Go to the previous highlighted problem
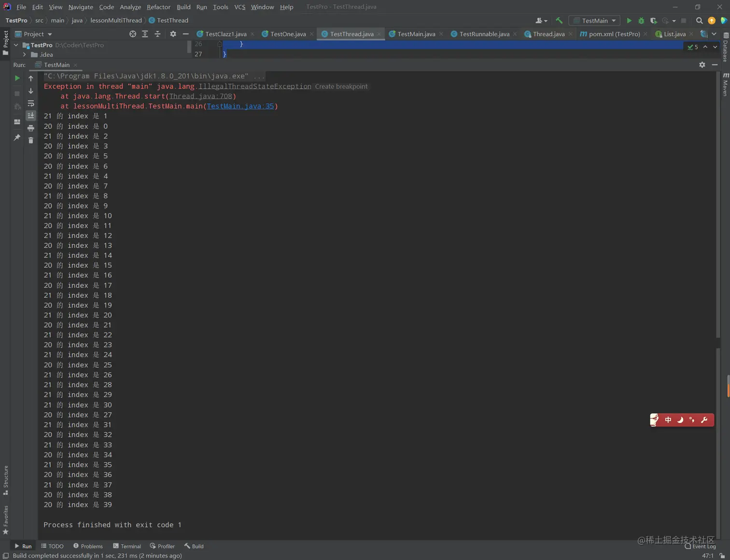Image resolution: width=730 pixels, height=560 pixels. click(x=705, y=47)
